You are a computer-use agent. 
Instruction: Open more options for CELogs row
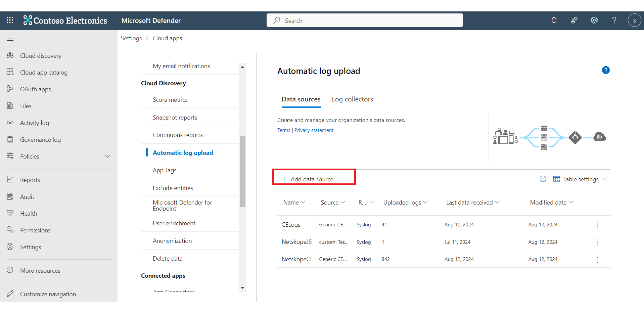coord(598,225)
